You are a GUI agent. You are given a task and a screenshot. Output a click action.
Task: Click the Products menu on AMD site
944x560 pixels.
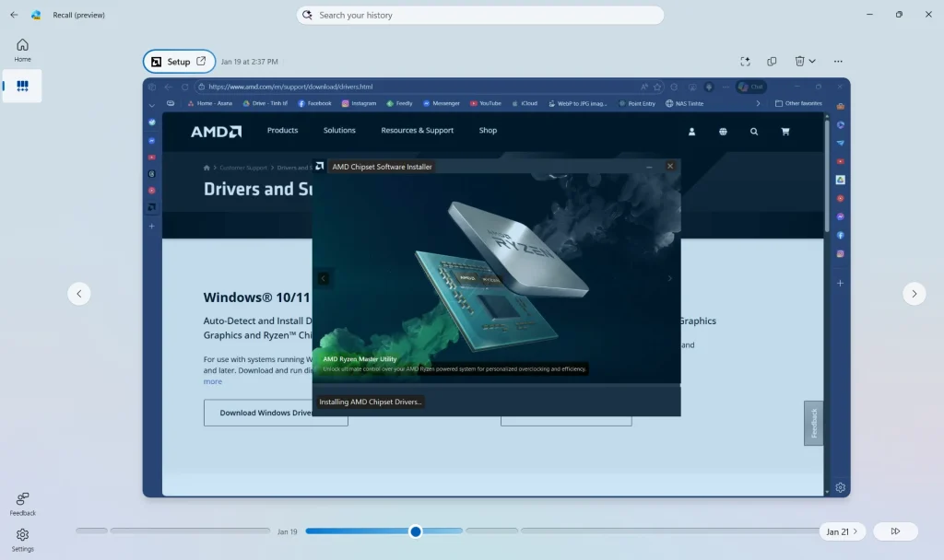coord(282,131)
